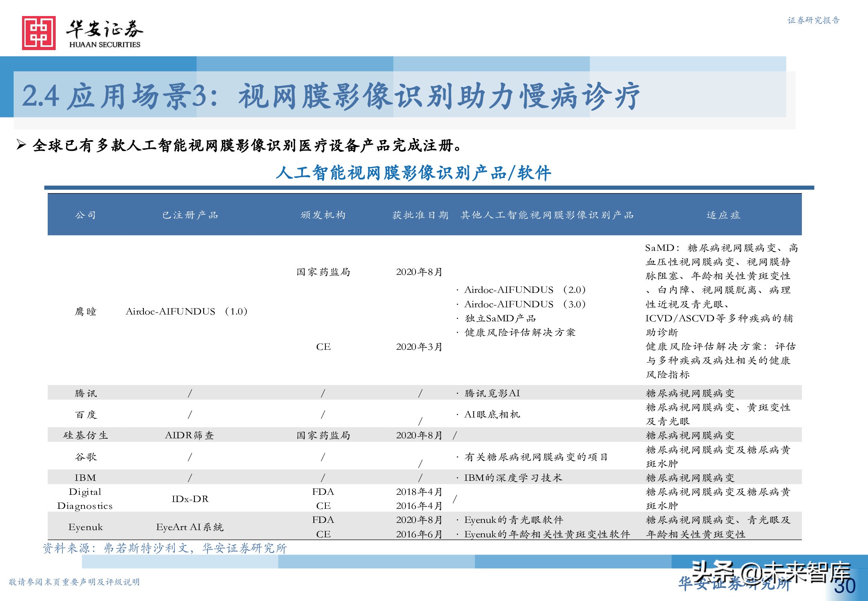The image size is (868, 601).
Task: Click the 腾讯觅影AI product entry
Action: [x=492, y=393]
